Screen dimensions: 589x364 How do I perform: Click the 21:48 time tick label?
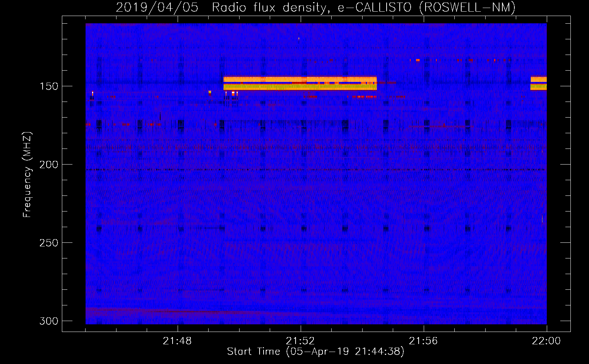[x=177, y=341]
